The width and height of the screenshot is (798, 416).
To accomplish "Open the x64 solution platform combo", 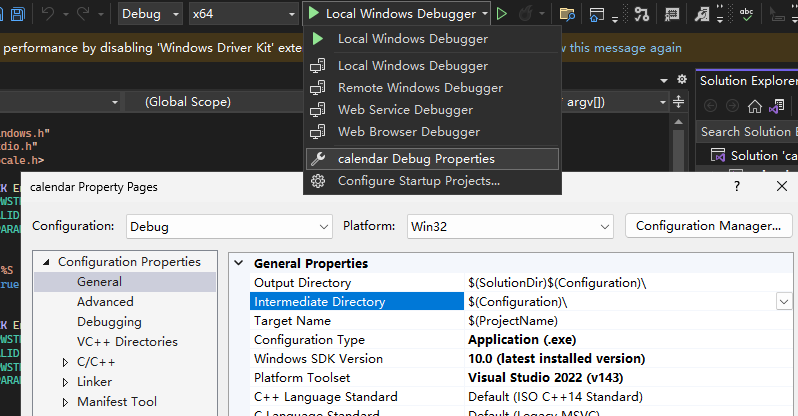I will click(243, 14).
